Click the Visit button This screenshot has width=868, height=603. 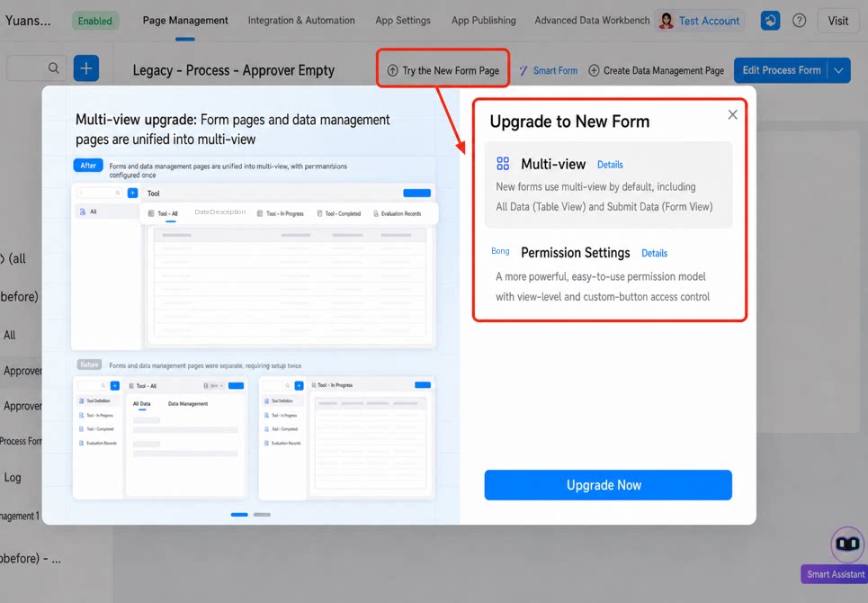coord(837,21)
